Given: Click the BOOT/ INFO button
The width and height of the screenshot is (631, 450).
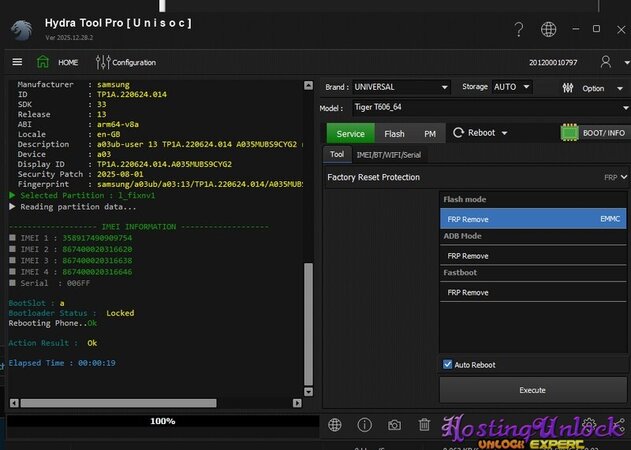Looking at the screenshot, I should tap(594, 133).
